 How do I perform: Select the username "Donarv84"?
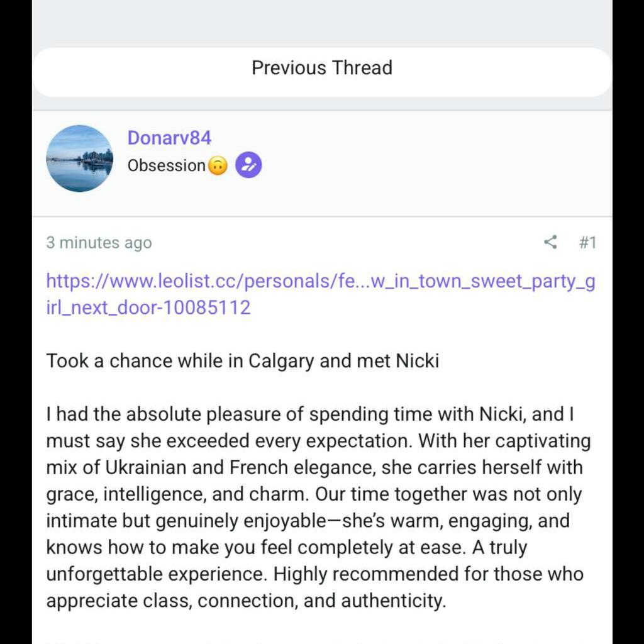(169, 138)
